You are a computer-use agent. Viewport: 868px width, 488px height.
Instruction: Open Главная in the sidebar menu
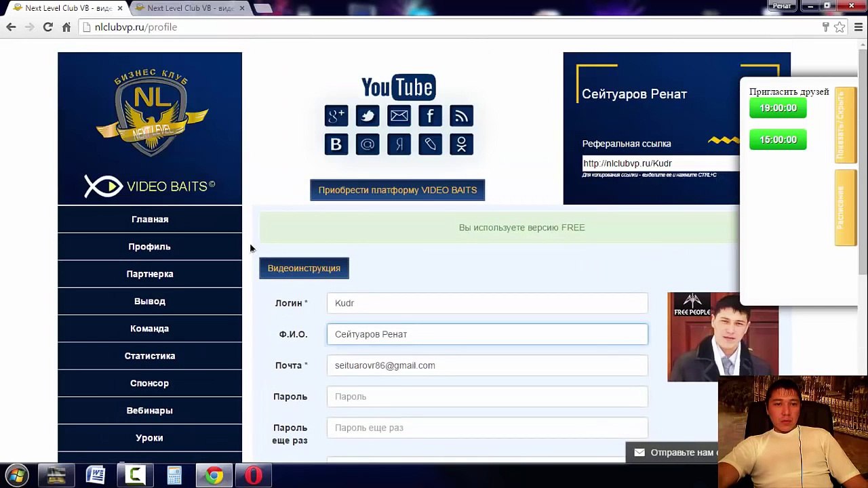[150, 219]
